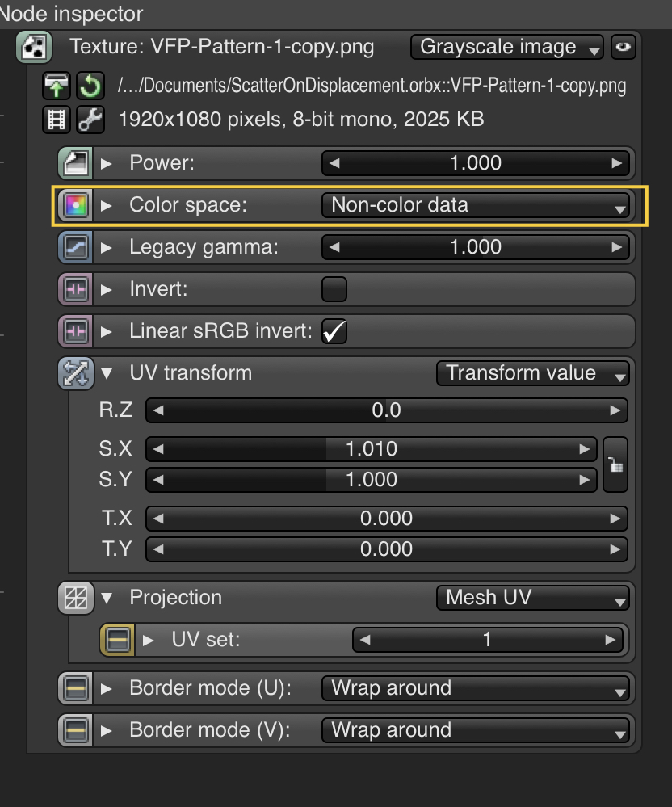
Task: Click the S.X scale slider
Action: click(372, 449)
